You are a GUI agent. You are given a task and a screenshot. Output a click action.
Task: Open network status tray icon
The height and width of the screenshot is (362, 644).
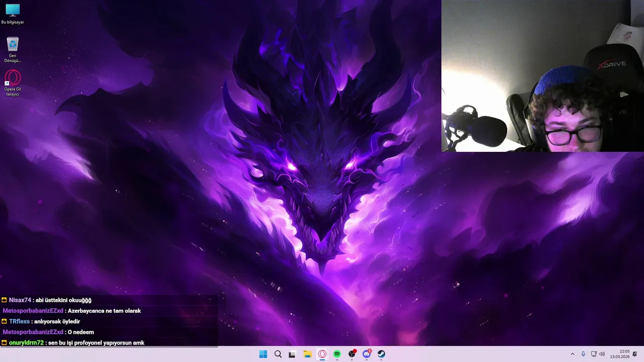coord(594,354)
